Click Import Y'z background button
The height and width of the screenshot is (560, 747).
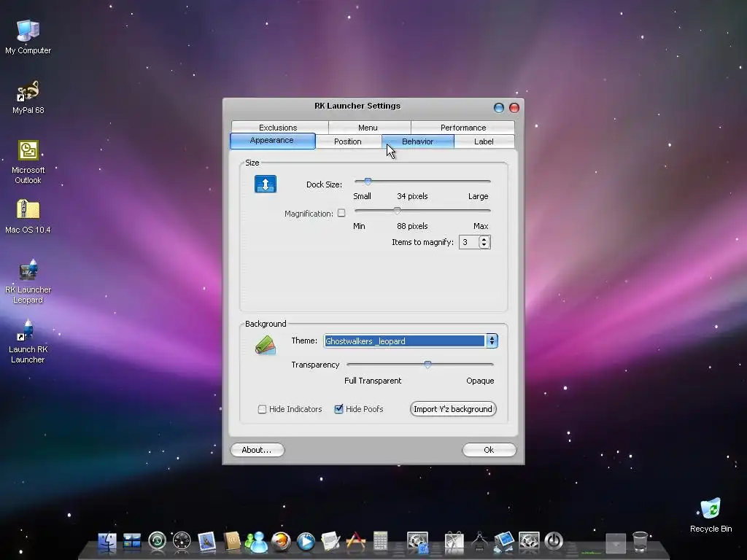[x=453, y=409]
